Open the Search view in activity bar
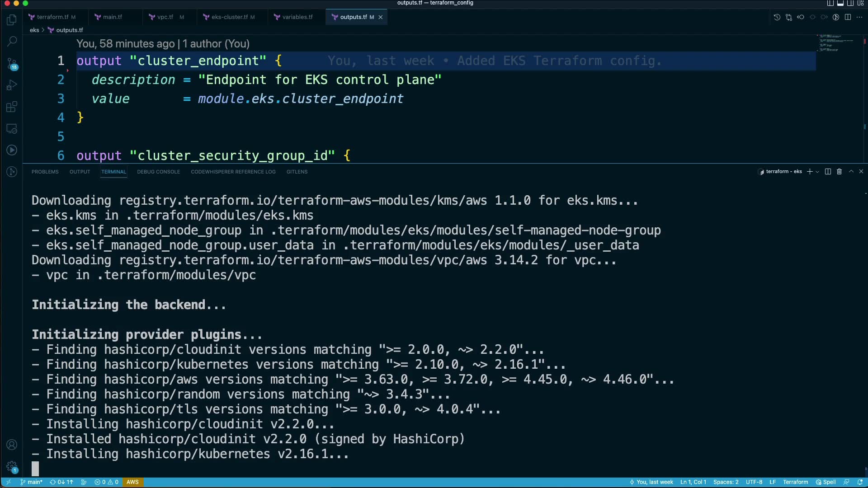 12,41
